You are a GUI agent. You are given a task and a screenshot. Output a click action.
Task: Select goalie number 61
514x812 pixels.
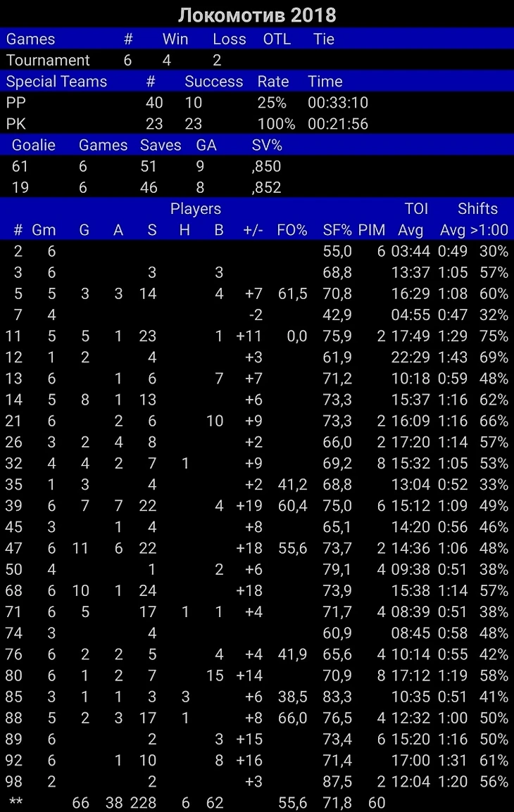tap(20, 166)
